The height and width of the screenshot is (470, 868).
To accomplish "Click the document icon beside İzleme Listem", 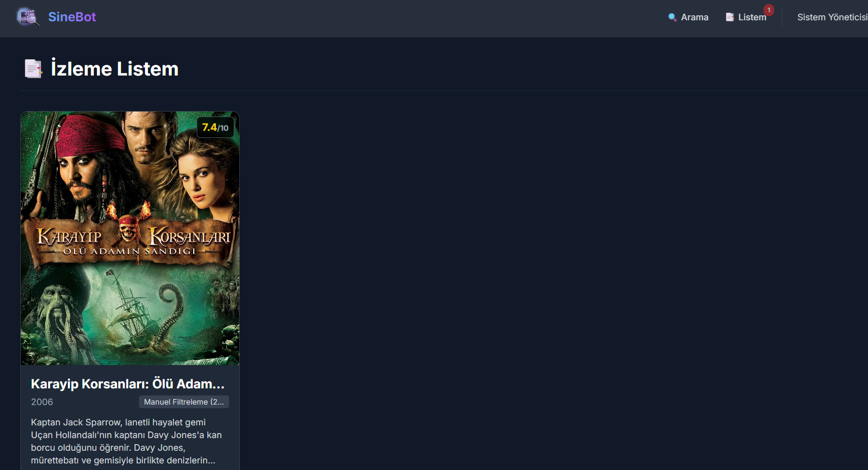I will click(33, 69).
